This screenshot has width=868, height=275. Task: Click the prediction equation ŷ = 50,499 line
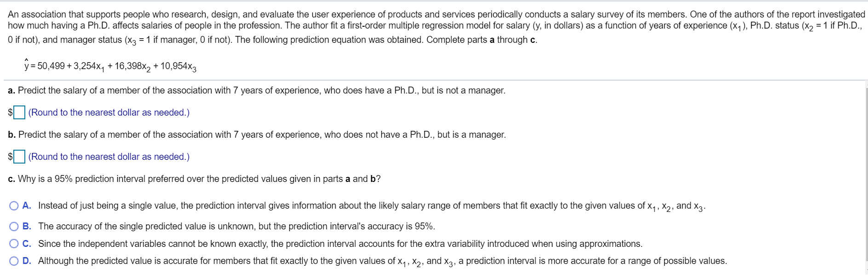tap(110, 65)
